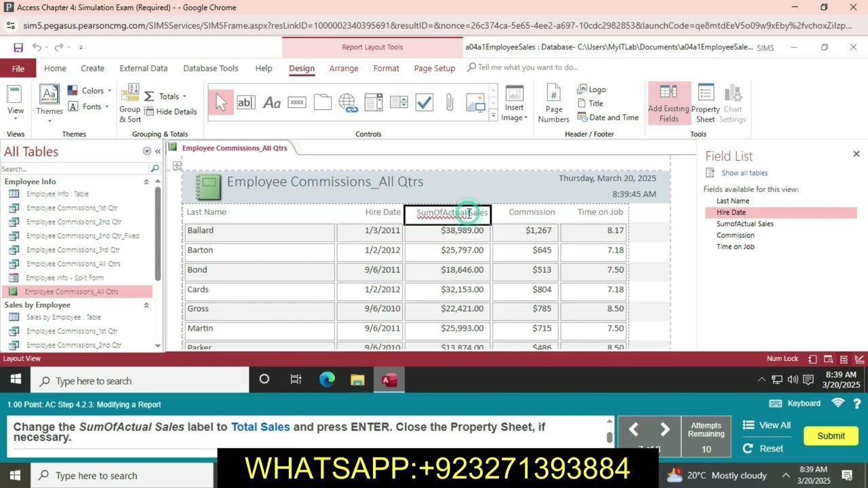Click Page Numbers in Header / Footer
This screenshot has height=488, width=868.
(x=553, y=104)
